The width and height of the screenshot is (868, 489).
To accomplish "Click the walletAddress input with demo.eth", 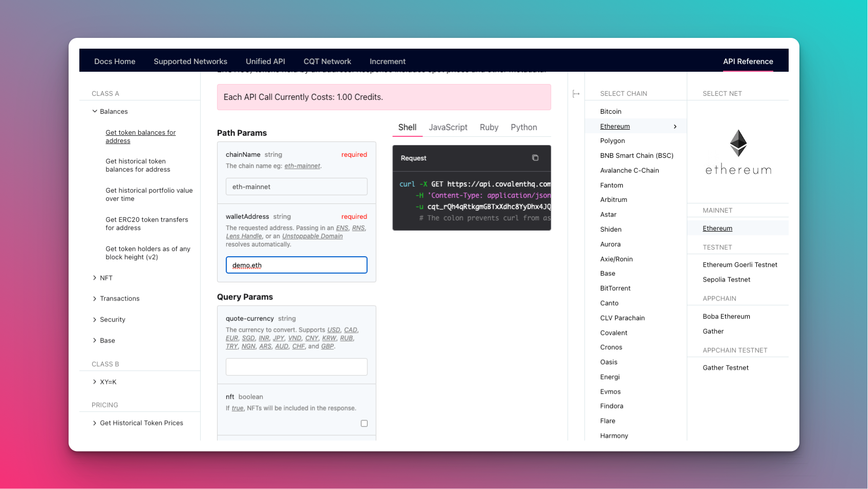I will tap(297, 265).
